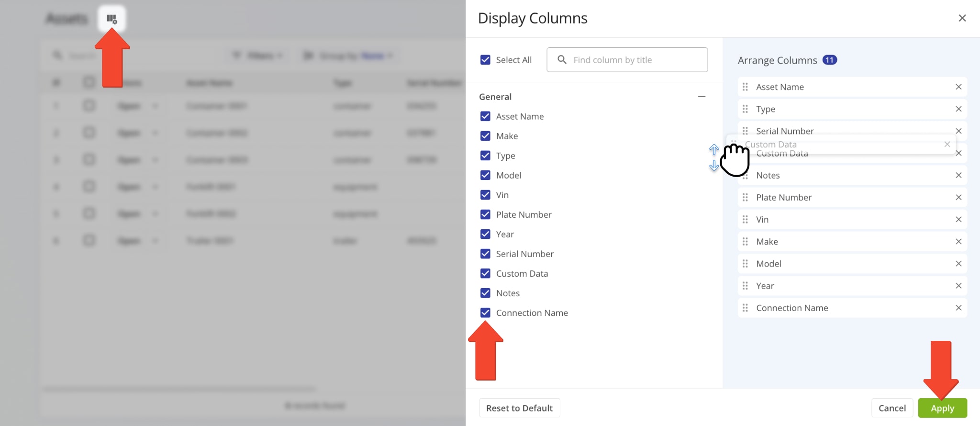This screenshot has width=980, height=426.
Task: Close the Display Columns panel
Action: (962, 18)
